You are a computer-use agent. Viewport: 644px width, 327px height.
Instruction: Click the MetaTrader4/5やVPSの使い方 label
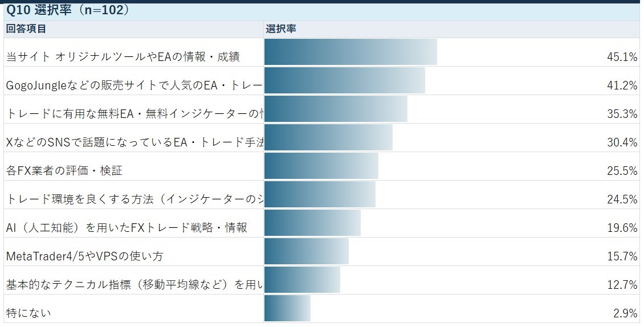[84, 256]
